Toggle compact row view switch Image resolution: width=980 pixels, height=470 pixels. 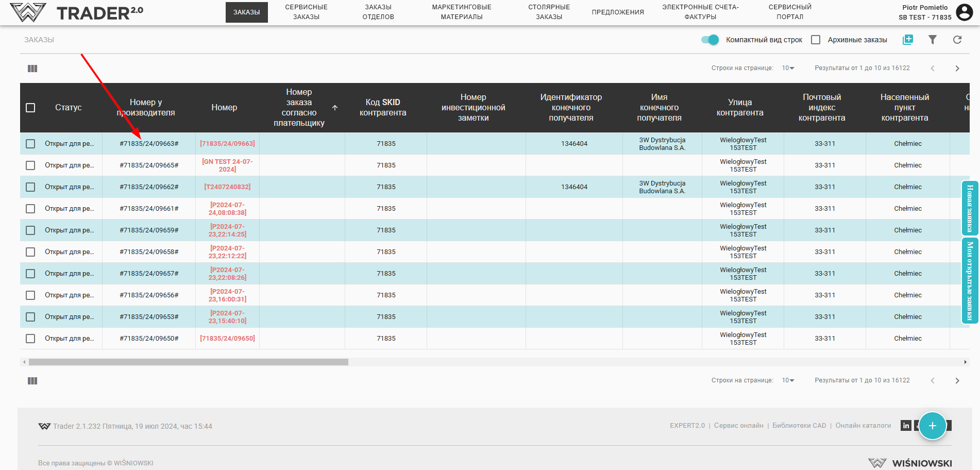[x=710, y=40]
